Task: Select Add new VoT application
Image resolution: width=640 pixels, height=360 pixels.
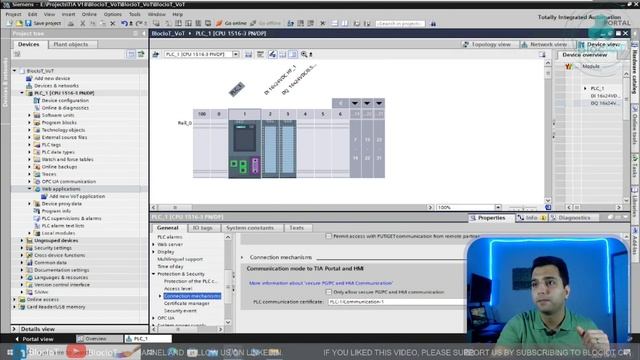Action: (x=77, y=196)
